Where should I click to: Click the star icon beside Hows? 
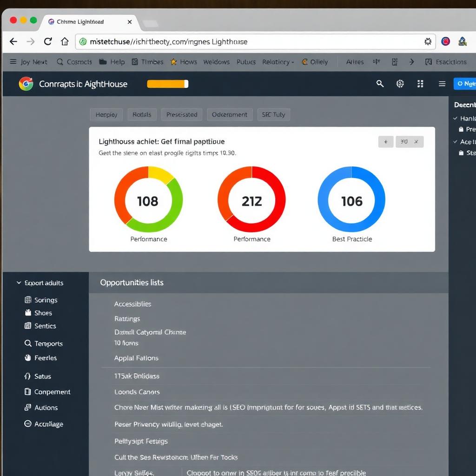(x=174, y=62)
